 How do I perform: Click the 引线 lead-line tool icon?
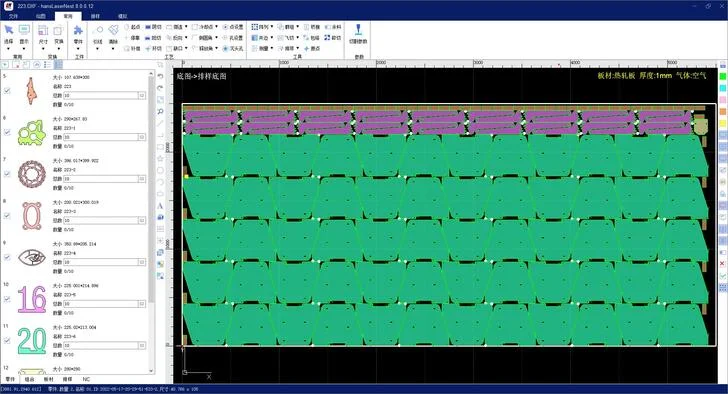coord(98,30)
